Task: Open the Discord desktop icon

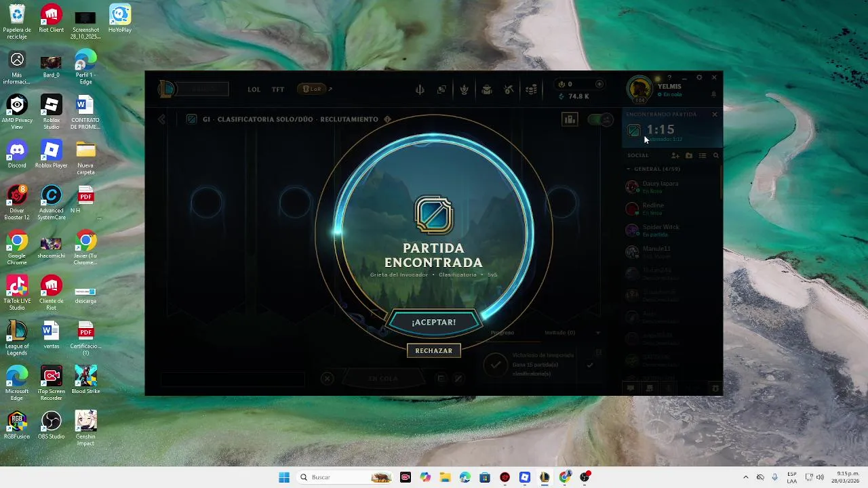Action: click(x=17, y=155)
